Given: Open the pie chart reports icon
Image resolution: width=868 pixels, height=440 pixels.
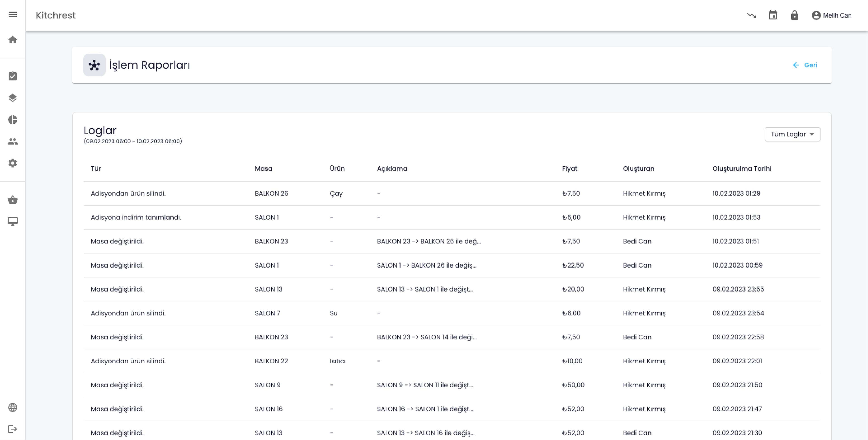Looking at the screenshot, I should click(x=12, y=120).
